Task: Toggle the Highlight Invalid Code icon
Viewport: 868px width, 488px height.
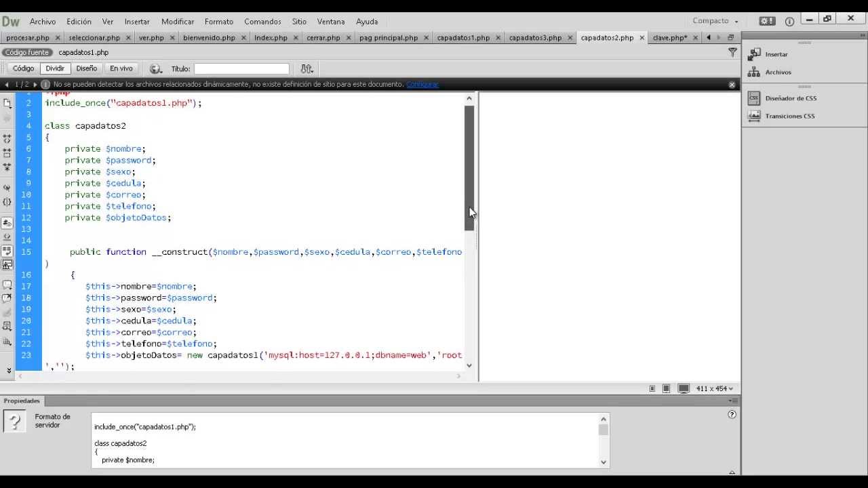Action: [x=7, y=237]
